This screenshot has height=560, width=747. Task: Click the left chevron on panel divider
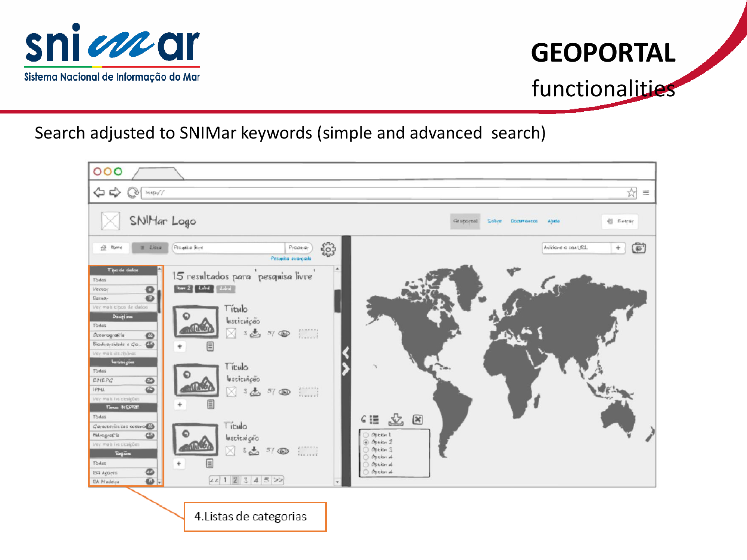click(346, 352)
